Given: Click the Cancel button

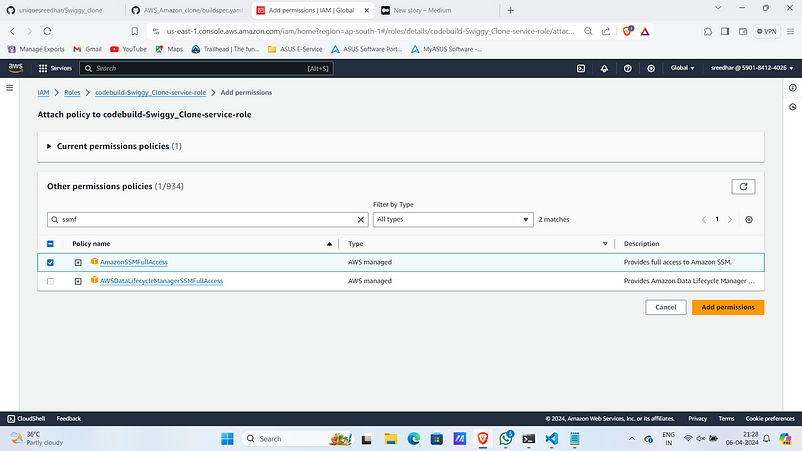Looking at the screenshot, I should [x=665, y=307].
